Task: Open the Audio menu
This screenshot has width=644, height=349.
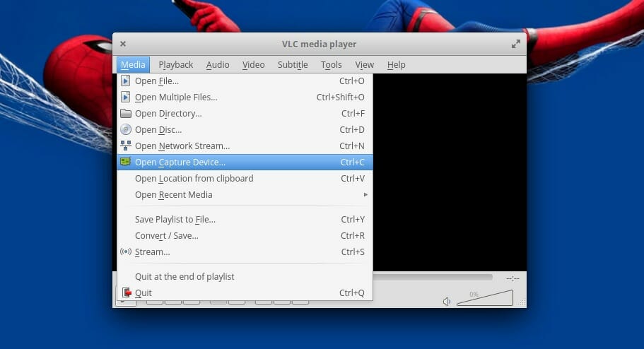Action: (218, 64)
